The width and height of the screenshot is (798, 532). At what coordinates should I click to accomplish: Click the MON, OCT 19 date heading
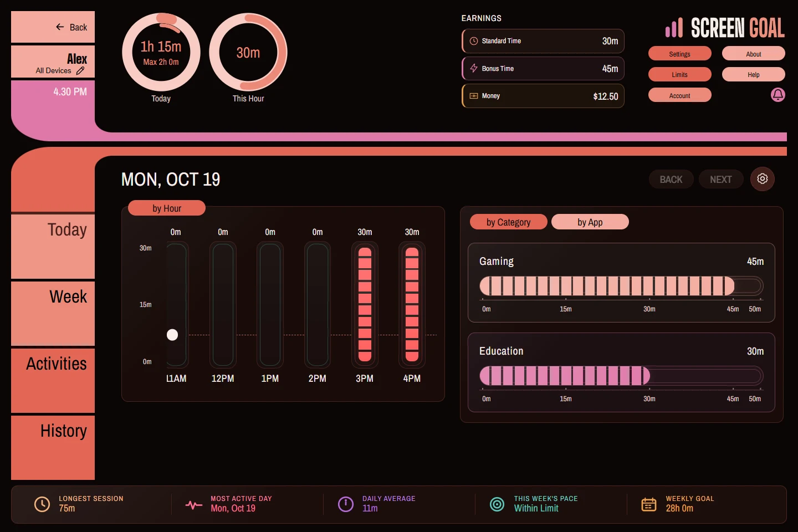pos(171,179)
